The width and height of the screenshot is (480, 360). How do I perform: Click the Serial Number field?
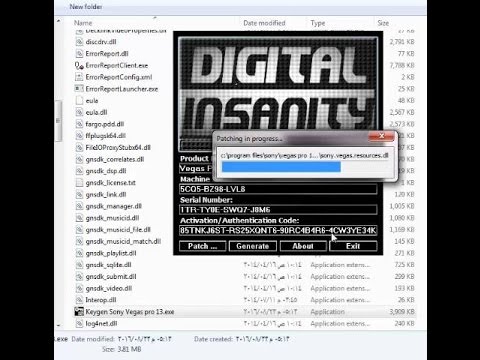click(278, 210)
